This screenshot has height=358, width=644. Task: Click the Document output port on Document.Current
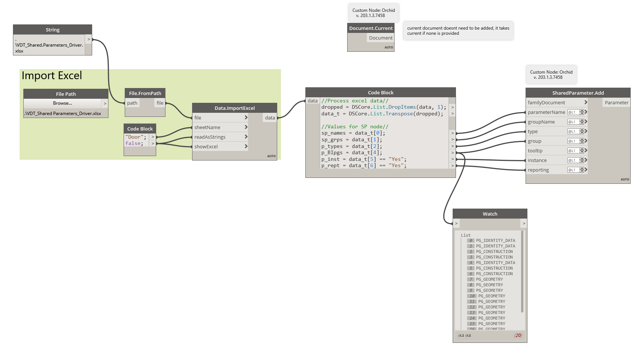(380, 38)
